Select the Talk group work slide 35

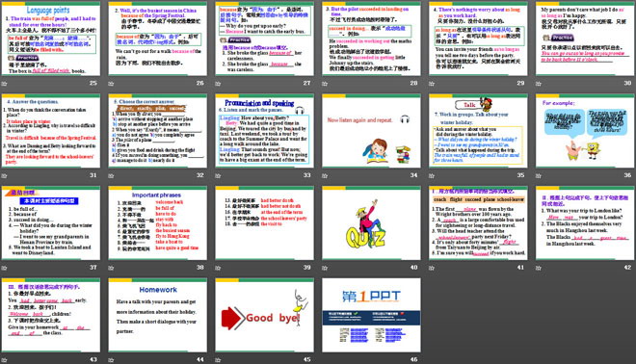point(478,131)
